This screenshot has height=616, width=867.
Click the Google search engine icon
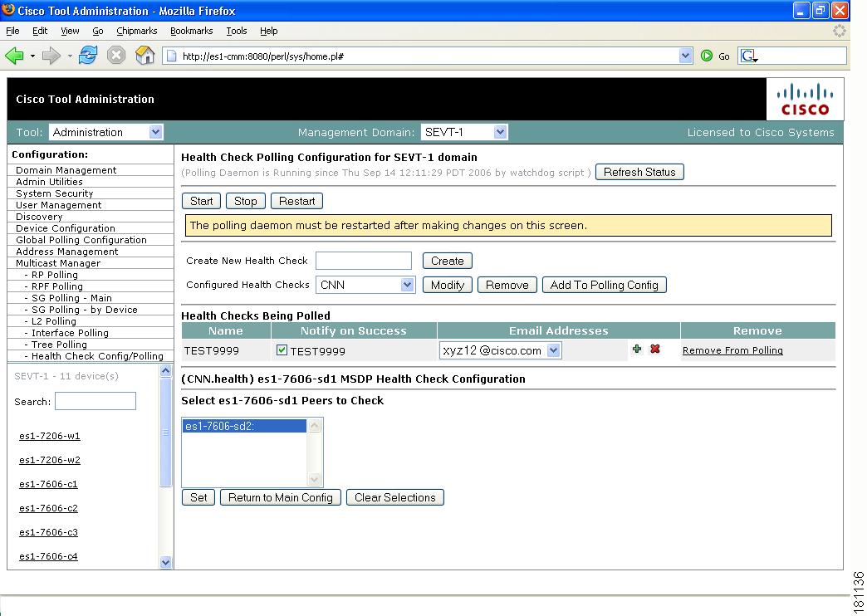[x=749, y=56]
